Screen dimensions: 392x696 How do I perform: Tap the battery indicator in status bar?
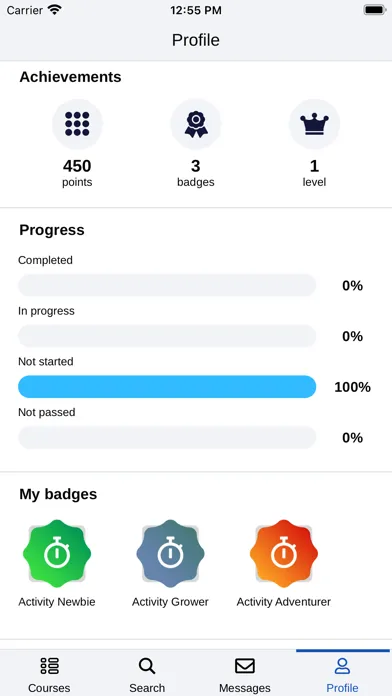click(375, 10)
